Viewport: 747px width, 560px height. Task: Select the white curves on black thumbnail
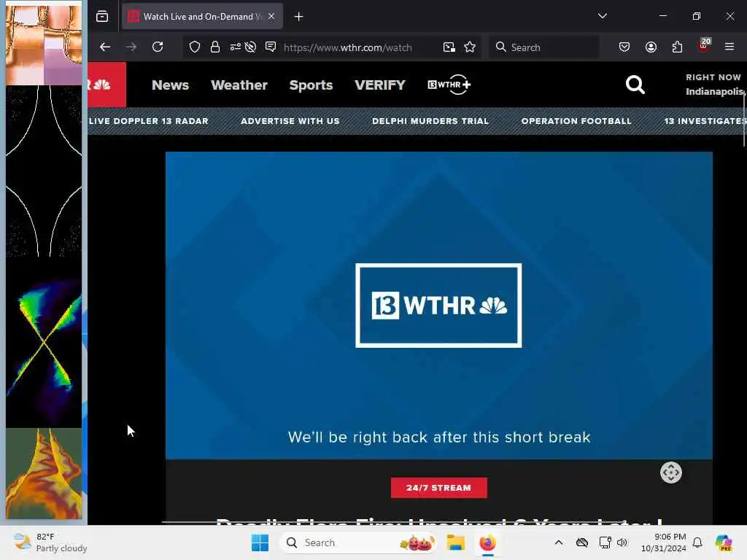tap(43, 171)
